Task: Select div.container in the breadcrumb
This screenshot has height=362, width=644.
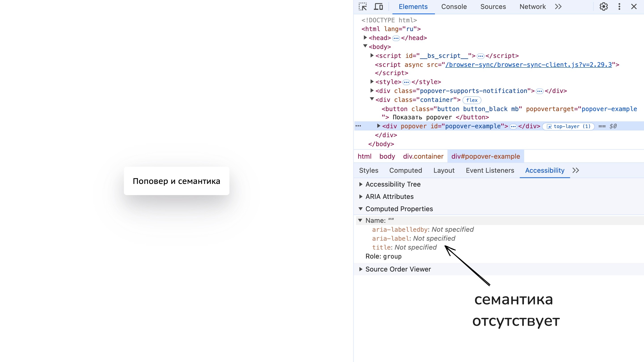Action: 423,156
